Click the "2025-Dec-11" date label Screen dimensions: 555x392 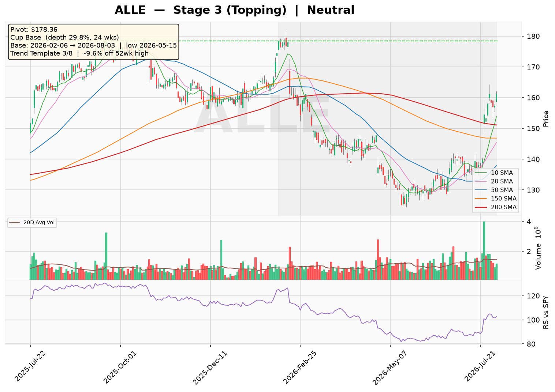[x=210, y=366]
